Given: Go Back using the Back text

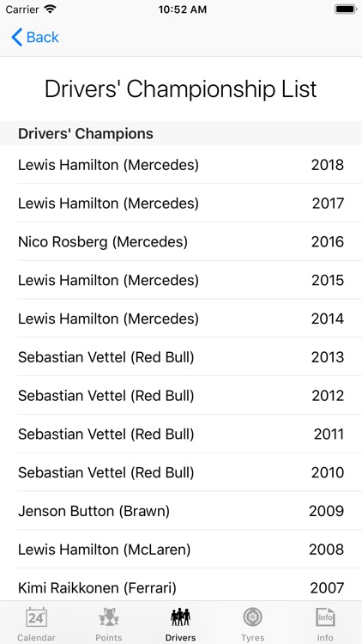Looking at the screenshot, I should (43, 38).
